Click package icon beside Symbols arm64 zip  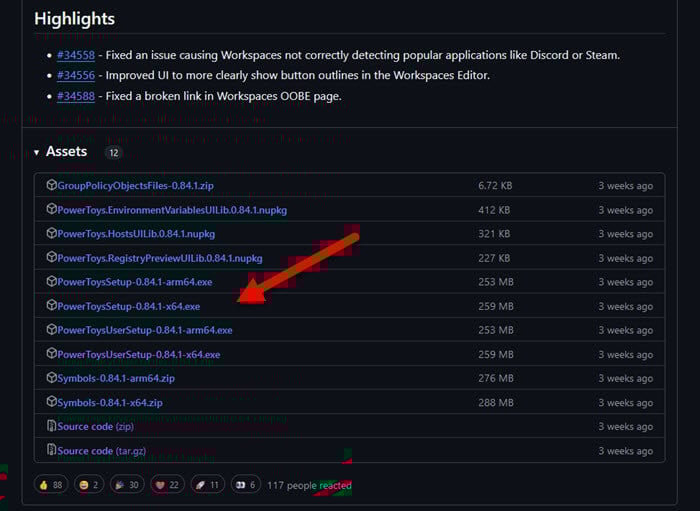[51, 378]
